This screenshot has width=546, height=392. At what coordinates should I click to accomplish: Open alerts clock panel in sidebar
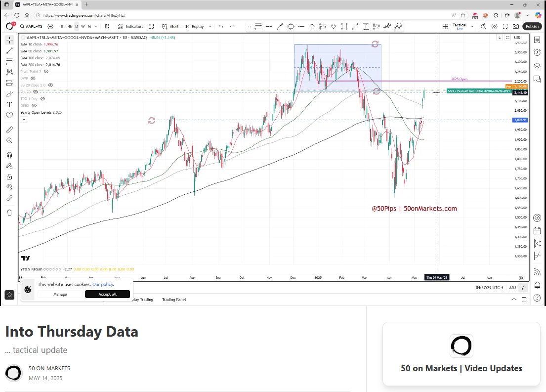(537, 52)
